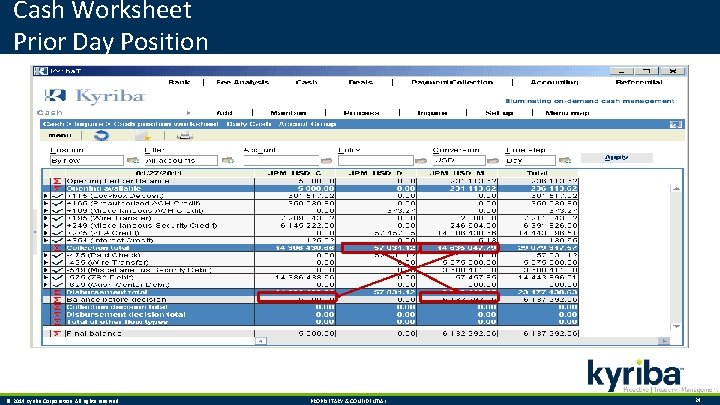Expand the -575 ZBA Debit row
The height and width of the screenshot is (405, 720).
pos(46,277)
